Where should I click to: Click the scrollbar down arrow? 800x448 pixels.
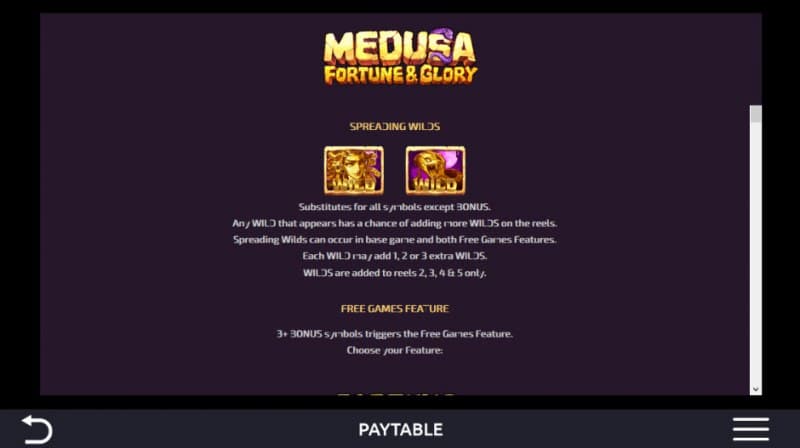pyautogui.click(x=756, y=389)
